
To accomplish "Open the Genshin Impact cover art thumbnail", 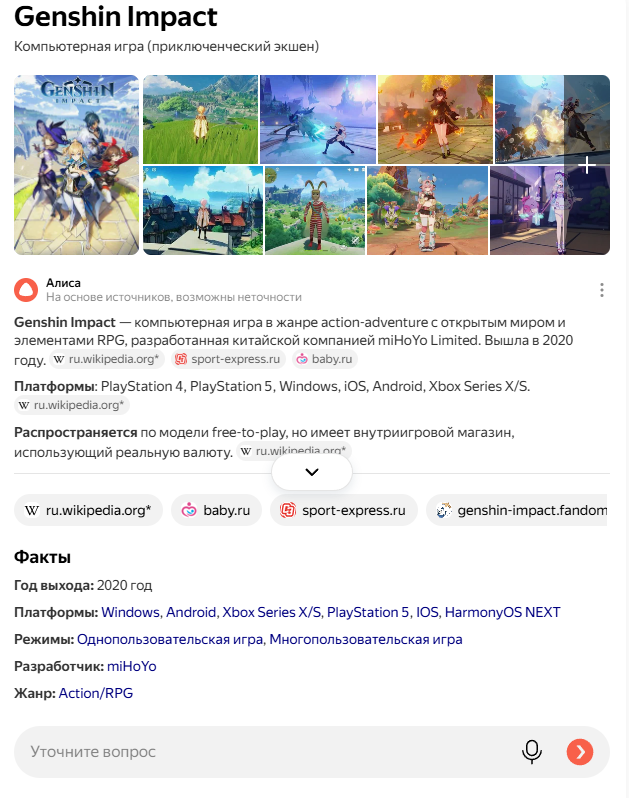I will [76, 165].
